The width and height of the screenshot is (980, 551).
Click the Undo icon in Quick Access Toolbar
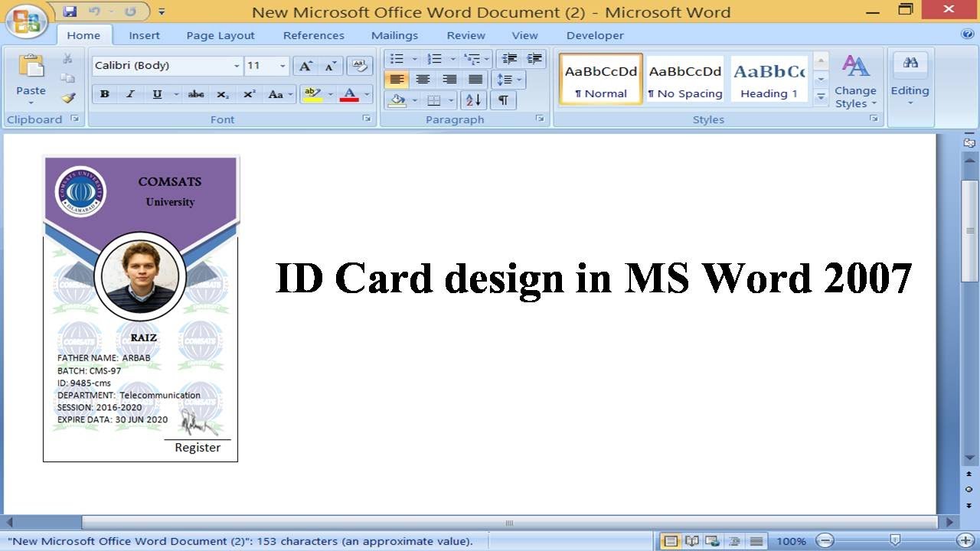[x=94, y=11]
